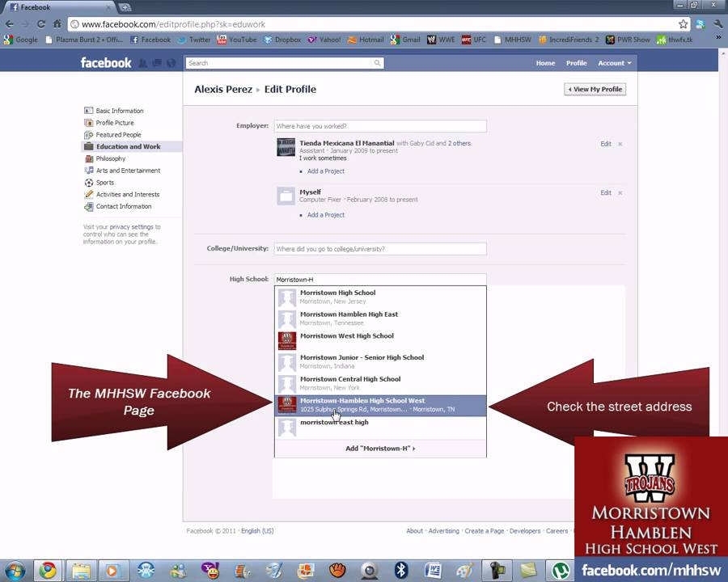Open the PWR Show bookmark
This screenshot has height=582, width=728.
tap(629, 40)
